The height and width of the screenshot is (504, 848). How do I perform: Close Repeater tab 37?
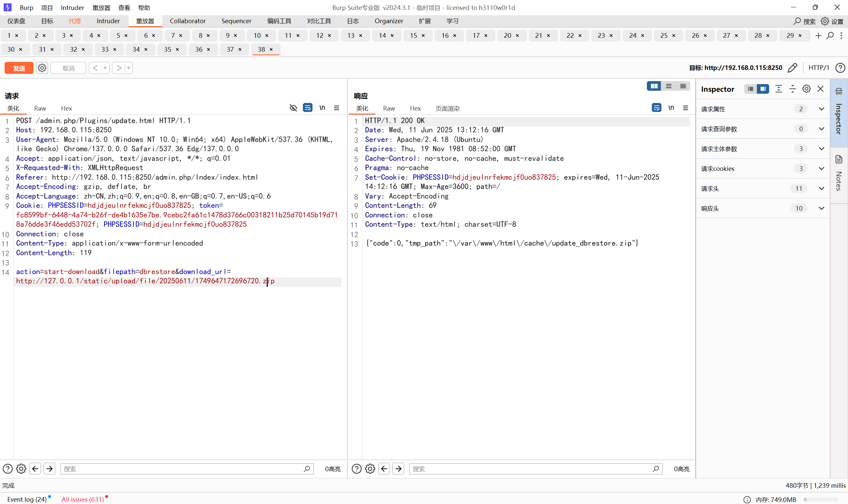[240, 50]
